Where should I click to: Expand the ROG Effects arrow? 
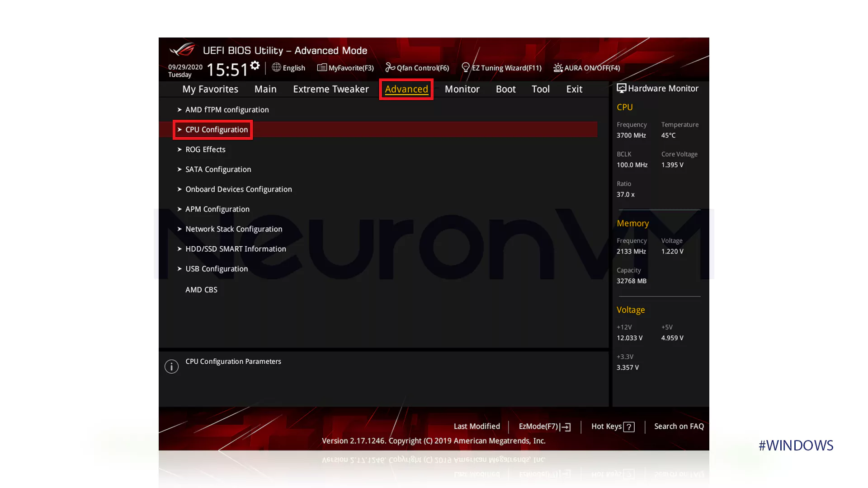click(x=179, y=150)
